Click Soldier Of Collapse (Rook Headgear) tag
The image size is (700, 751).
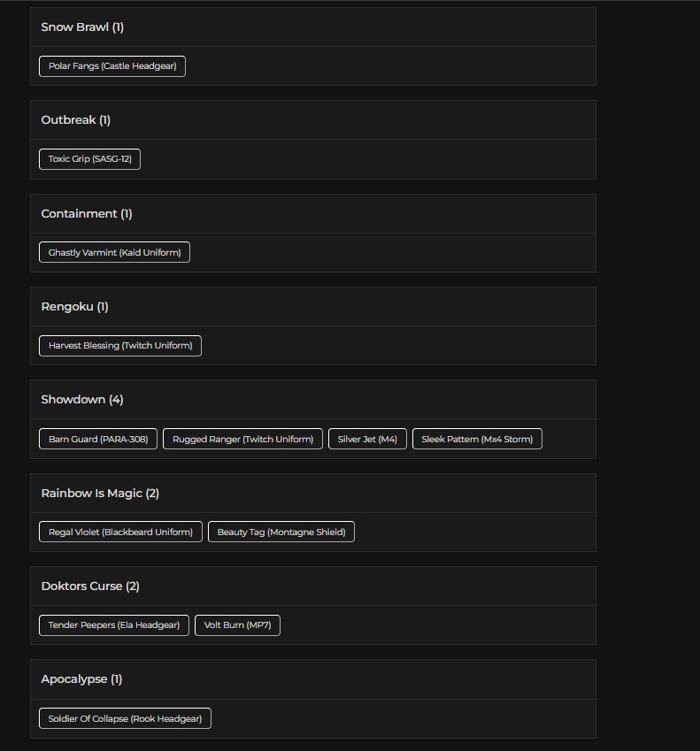(125, 718)
